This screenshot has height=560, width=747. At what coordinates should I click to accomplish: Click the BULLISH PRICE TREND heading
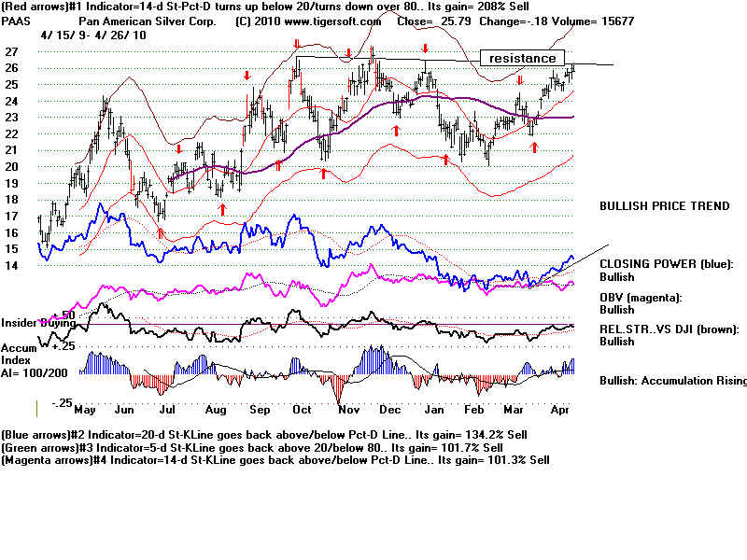click(665, 206)
